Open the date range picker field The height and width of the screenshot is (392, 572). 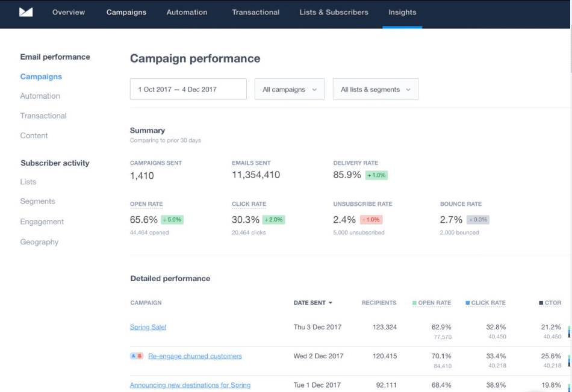tap(188, 90)
